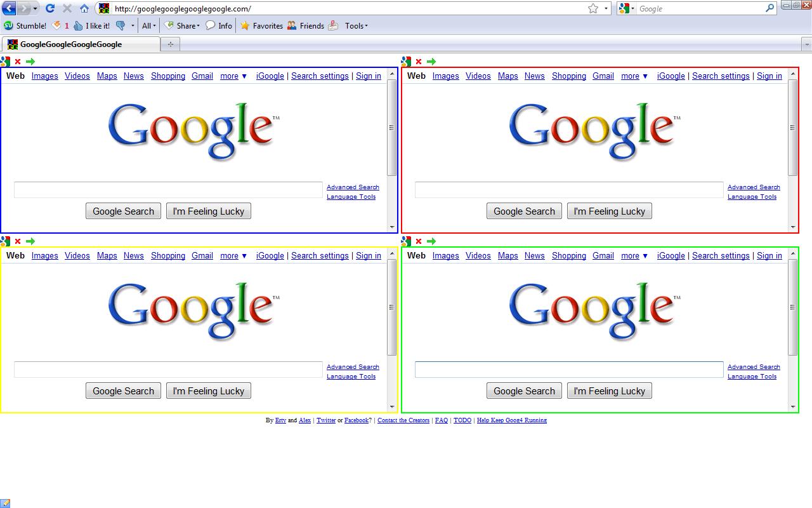Select the GoogleGoogleGoogleGoogle tab

[81, 44]
